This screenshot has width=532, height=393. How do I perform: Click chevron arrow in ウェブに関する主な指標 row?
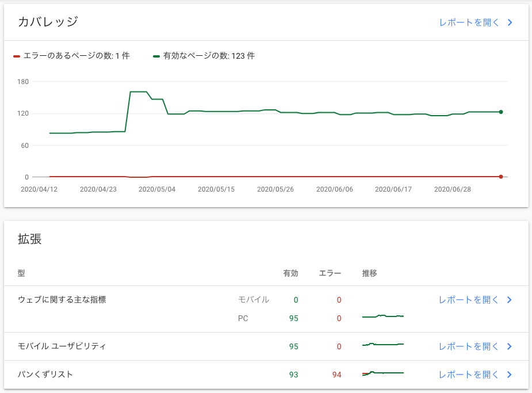(x=509, y=300)
